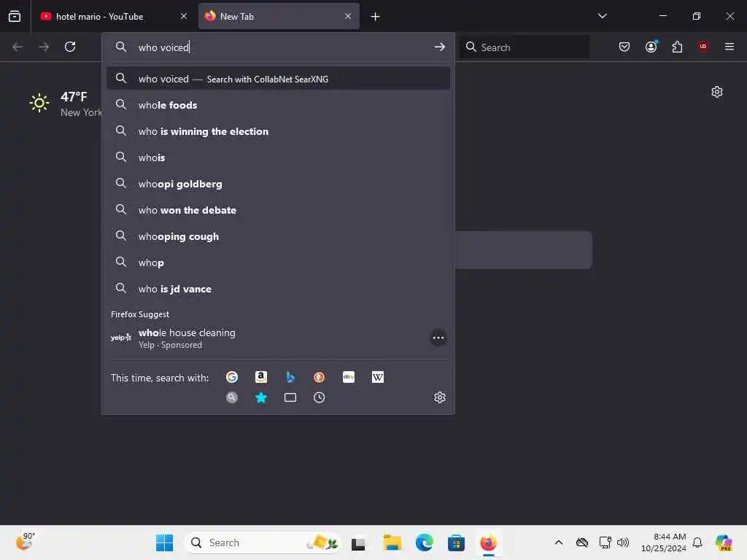Open the Firefox application menu
747x560 pixels.
(x=729, y=47)
